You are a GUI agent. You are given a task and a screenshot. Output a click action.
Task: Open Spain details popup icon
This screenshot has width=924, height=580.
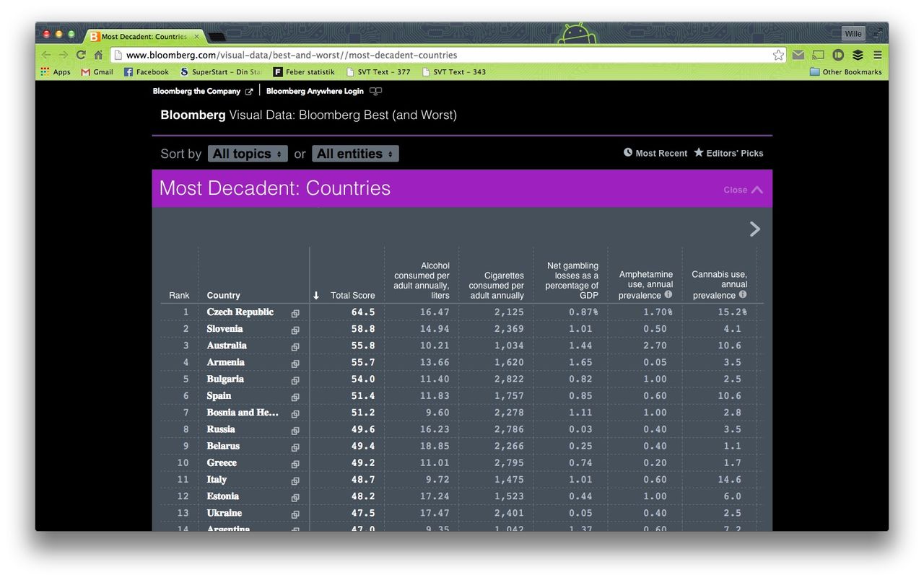[x=295, y=397]
